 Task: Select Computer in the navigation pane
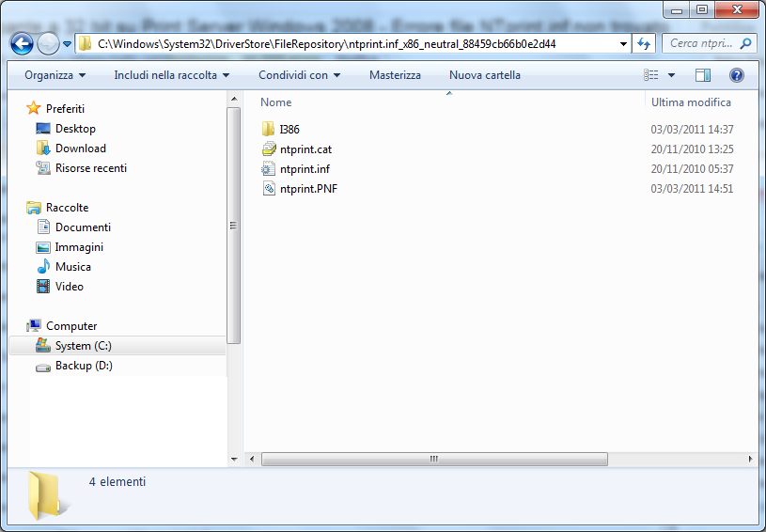click(x=71, y=326)
